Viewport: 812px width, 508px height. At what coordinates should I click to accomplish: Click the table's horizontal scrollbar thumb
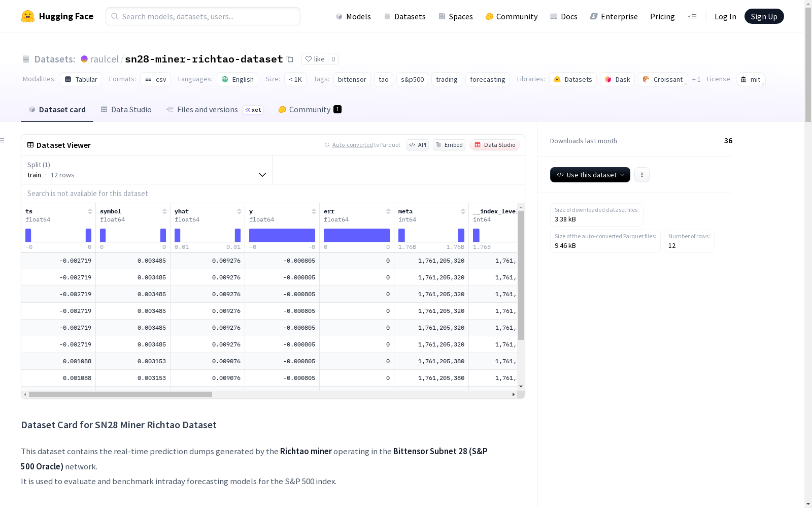(120, 394)
